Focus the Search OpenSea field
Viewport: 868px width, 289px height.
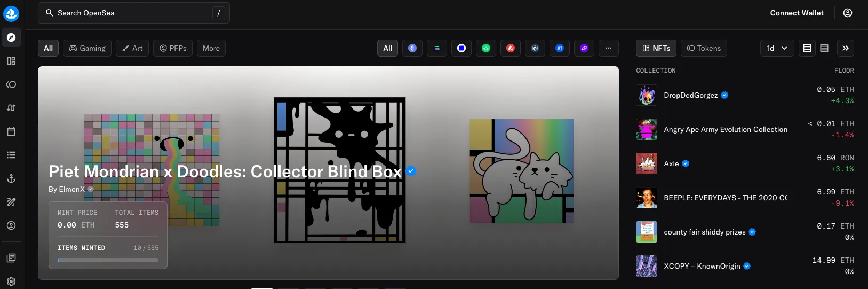(x=134, y=13)
